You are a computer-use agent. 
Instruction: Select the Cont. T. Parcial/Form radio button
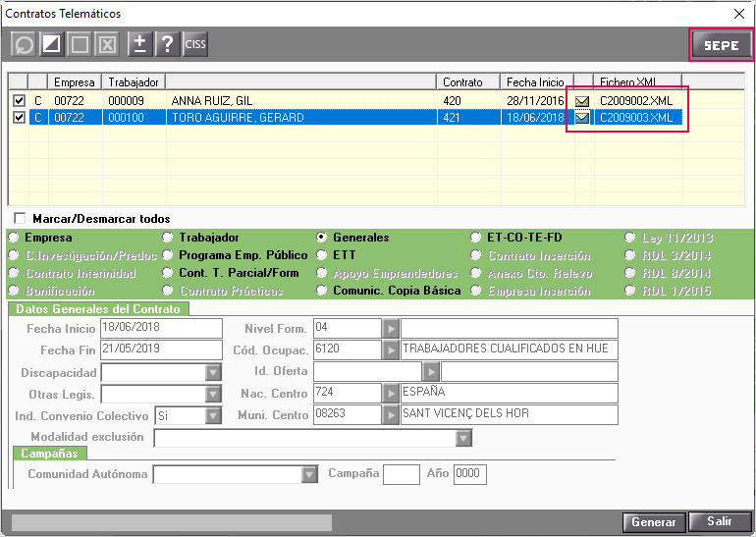pos(167,273)
